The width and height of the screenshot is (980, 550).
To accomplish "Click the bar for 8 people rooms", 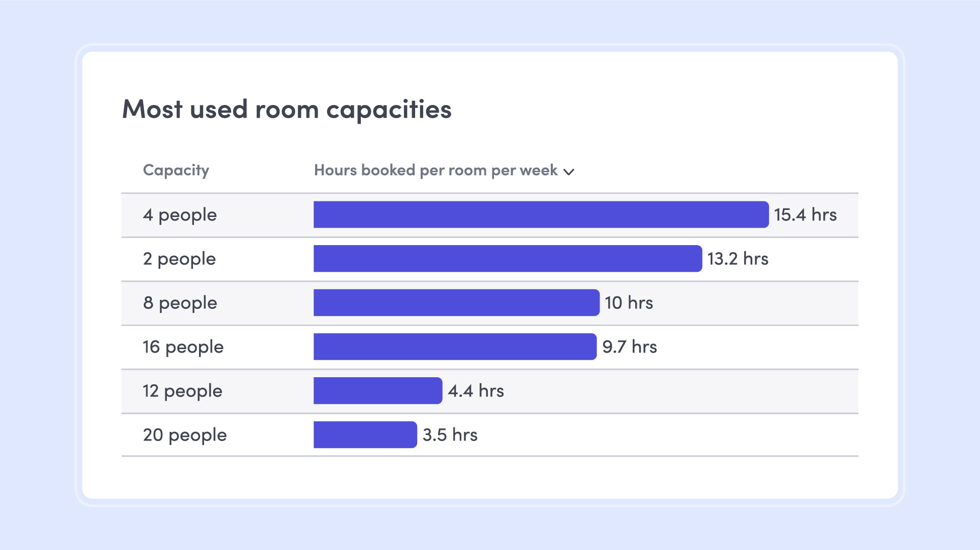I will coord(456,303).
